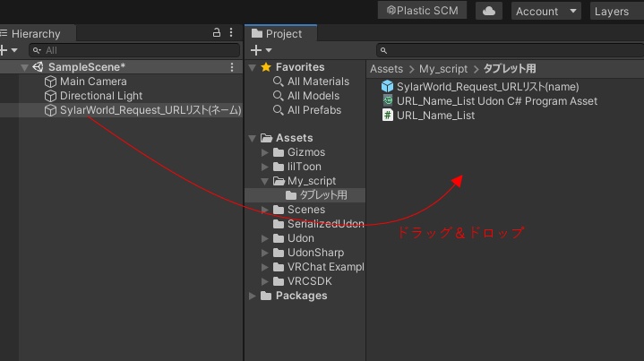Open the Account dropdown

point(547,12)
